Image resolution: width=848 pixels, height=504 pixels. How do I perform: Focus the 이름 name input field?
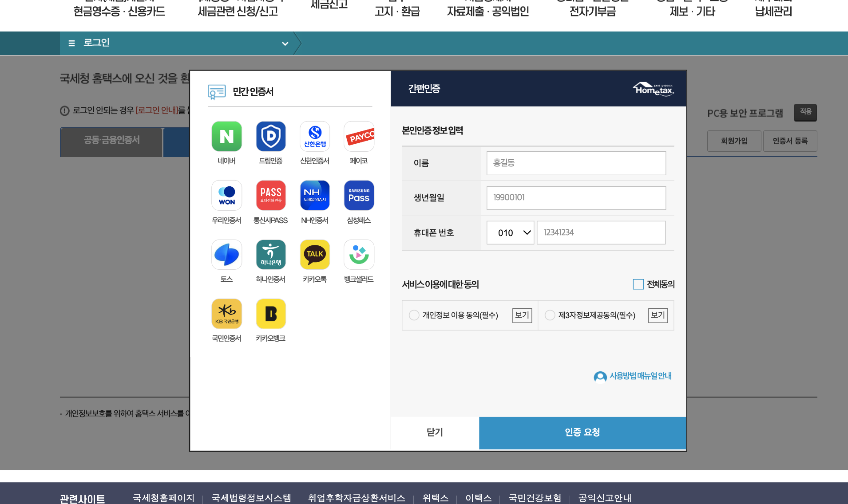click(576, 163)
